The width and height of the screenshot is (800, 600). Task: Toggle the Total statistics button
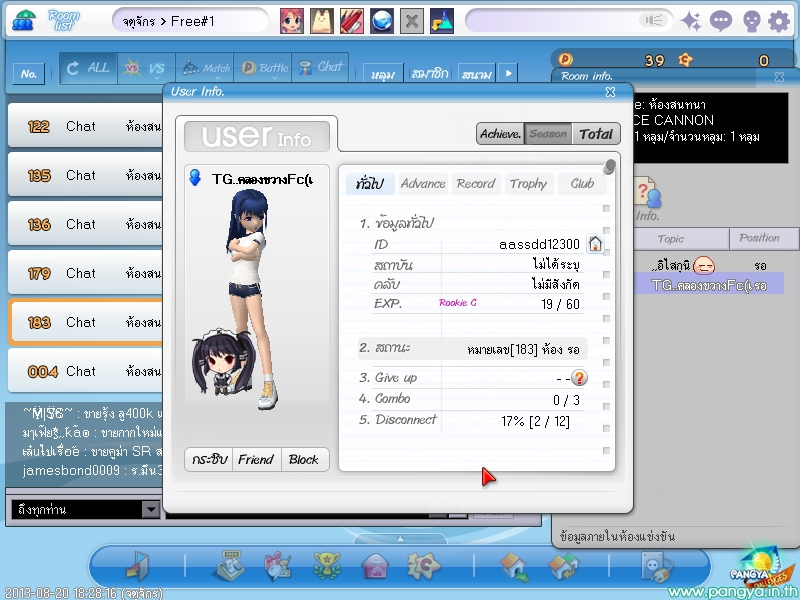pos(596,134)
